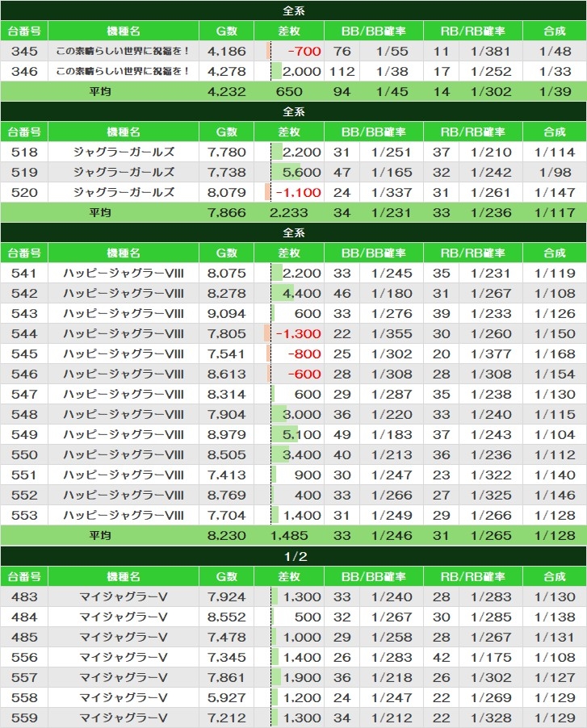The image size is (587, 728).
Task: Click the -700 差枚 value for machine 345
Action: [304, 51]
